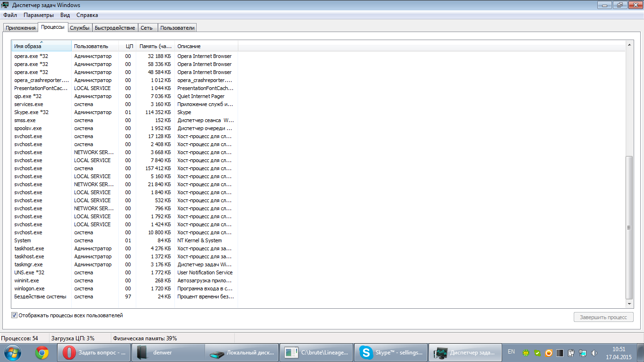Click the volume speaker tray icon
Image resolution: width=644 pixels, height=362 pixels.
point(594,353)
